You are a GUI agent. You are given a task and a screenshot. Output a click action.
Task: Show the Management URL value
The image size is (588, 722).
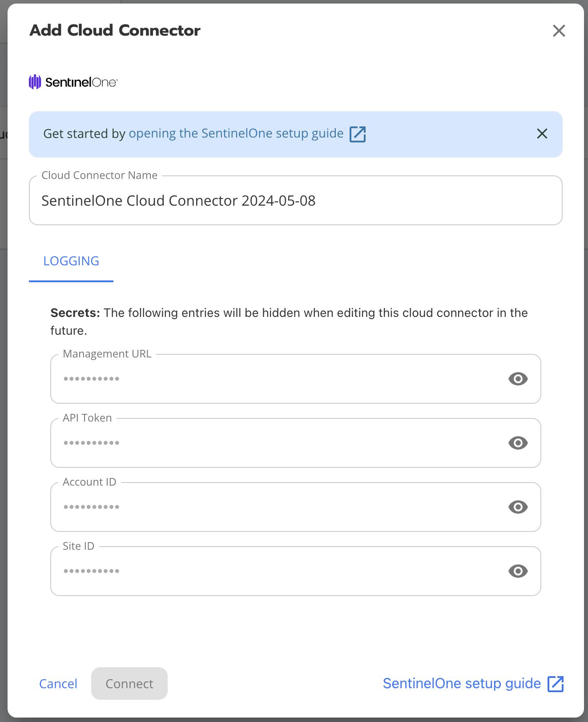518,379
